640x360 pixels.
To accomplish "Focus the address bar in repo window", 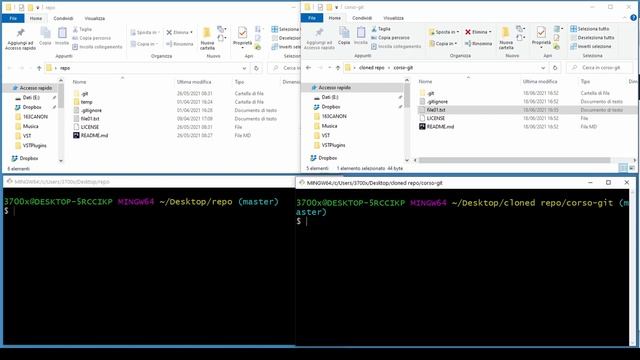I will [x=147, y=68].
